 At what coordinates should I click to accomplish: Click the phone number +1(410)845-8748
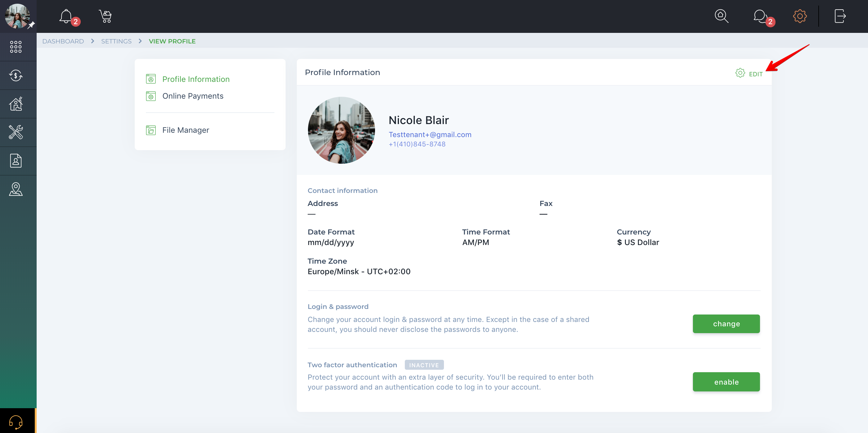[x=417, y=144]
